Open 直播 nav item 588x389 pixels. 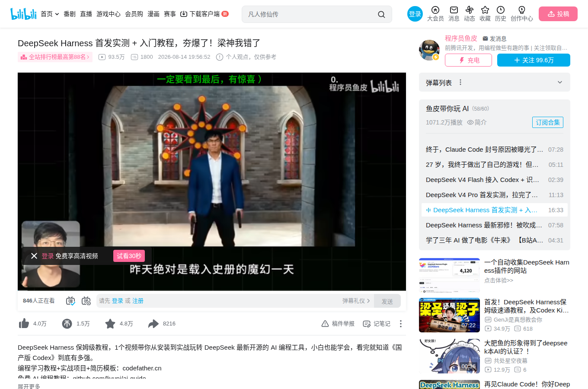click(x=86, y=14)
